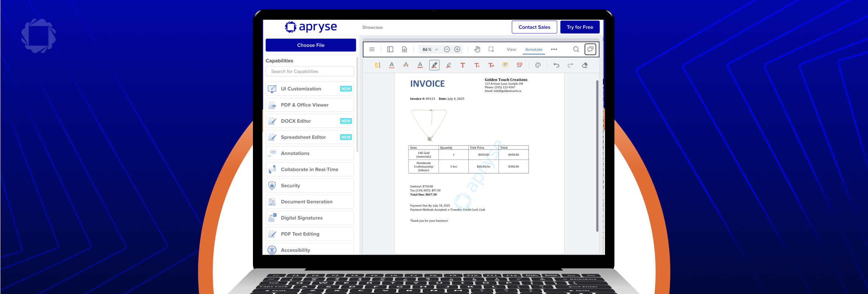Open the Digital Signatures capability
The width and height of the screenshot is (868, 294).
point(310,218)
